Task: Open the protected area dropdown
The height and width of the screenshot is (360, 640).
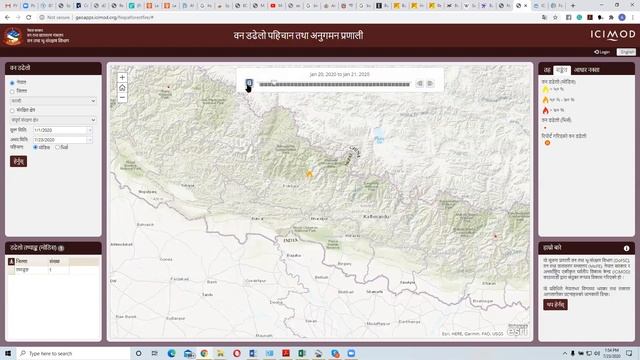Action: tap(53, 120)
